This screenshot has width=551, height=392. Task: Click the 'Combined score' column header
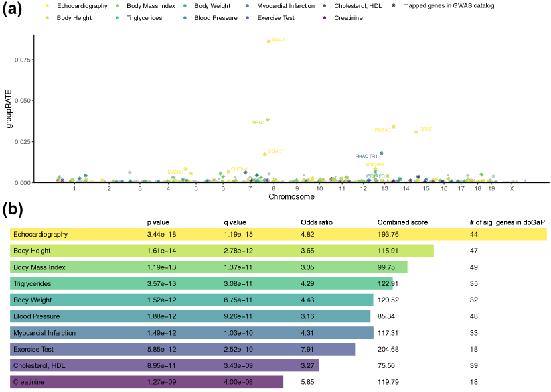click(402, 222)
